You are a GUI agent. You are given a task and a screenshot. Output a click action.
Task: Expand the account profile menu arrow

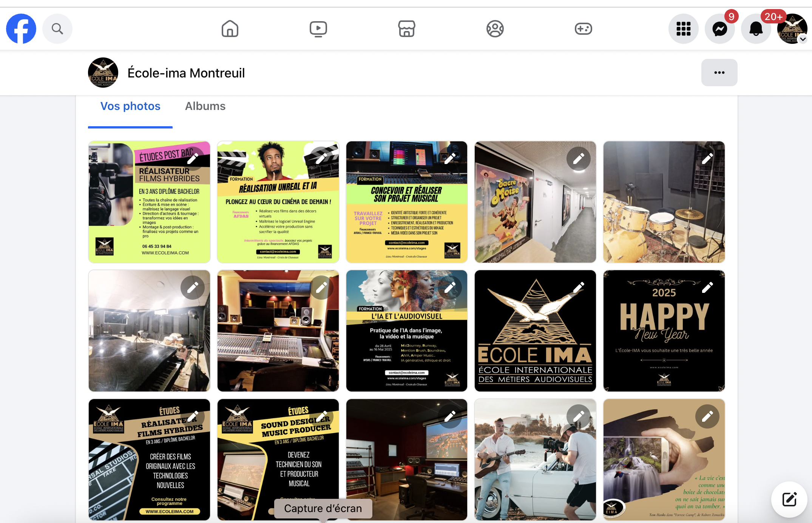(803, 39)
